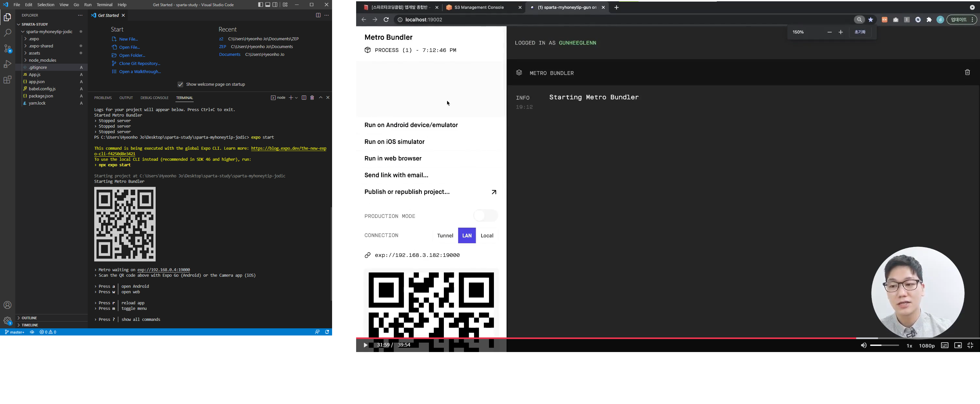Select Tunnel connection type
This screenshot has width=980, height=404.
coord(445,236)
